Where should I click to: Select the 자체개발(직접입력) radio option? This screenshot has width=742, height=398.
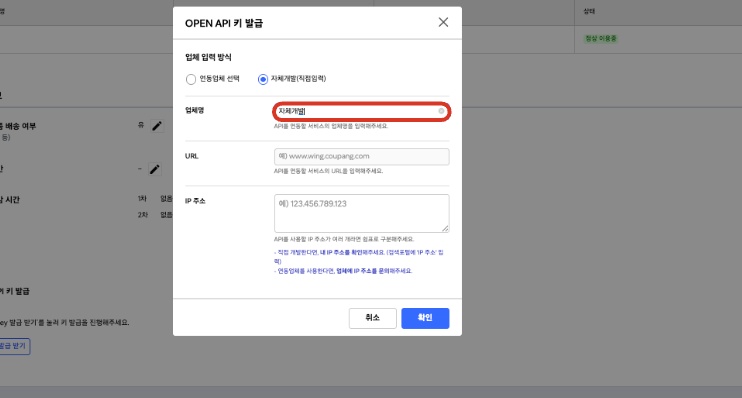click(263, 79)
